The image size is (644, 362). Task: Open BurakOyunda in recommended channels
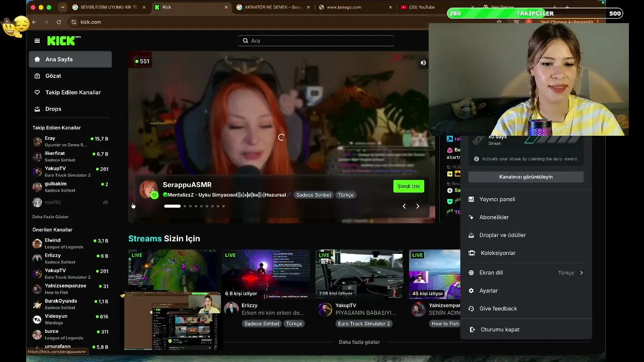point(70,304)
